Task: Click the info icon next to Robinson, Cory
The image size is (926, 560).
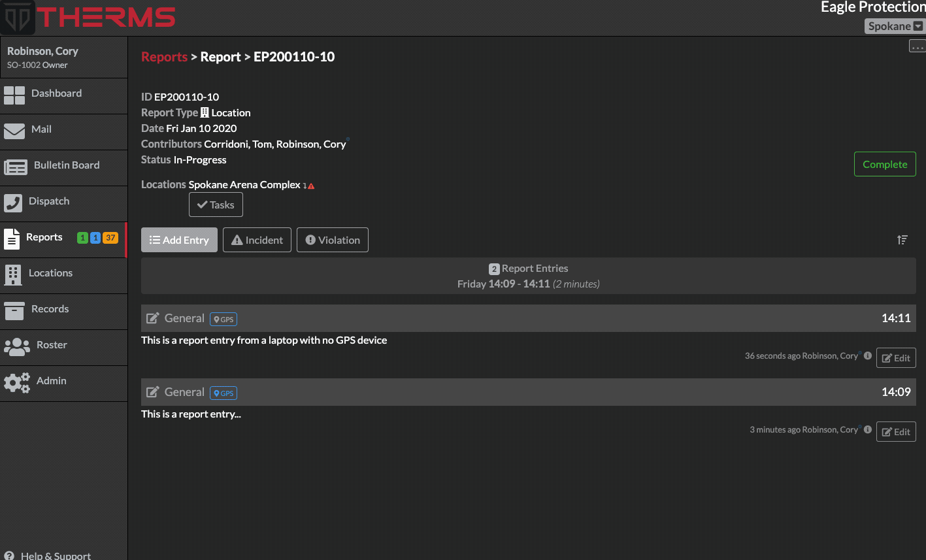Action: (x=867, y=356)
